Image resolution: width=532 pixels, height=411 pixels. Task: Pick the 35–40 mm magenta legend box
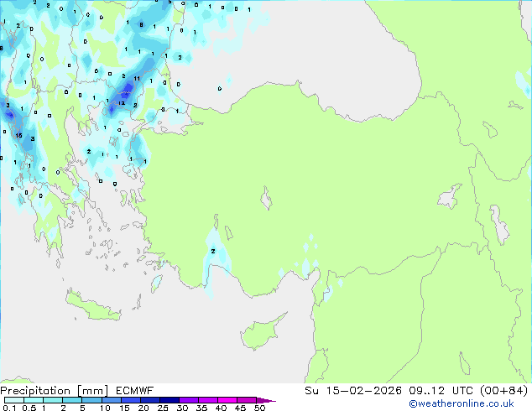pos(208,400)
